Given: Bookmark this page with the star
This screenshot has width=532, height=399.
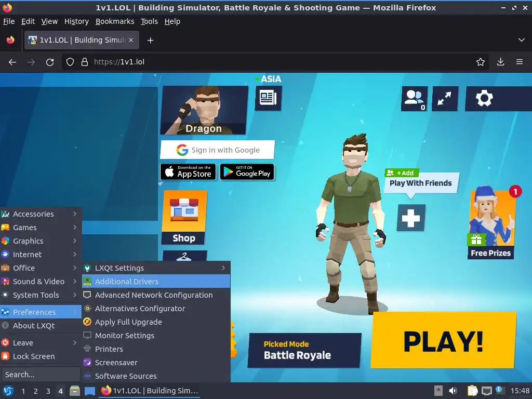Looking at the screenshot, I should (x=481, y=62).
